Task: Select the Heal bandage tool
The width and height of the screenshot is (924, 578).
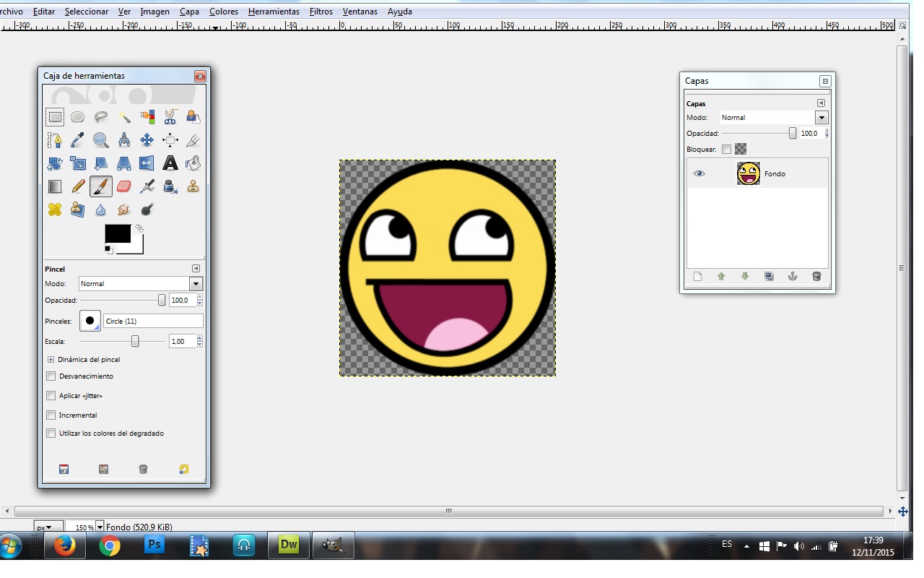Action: pyautogui.click(x=55, y=210)
